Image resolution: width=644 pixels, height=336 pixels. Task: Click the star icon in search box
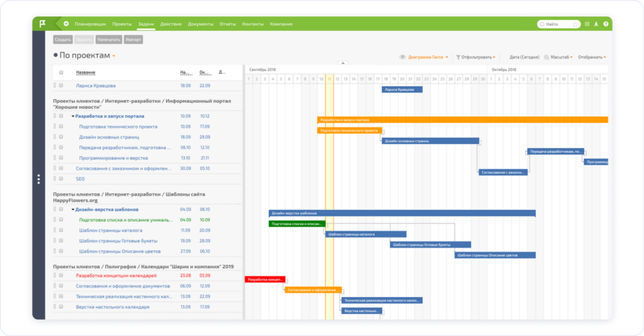tap(575, 24)
